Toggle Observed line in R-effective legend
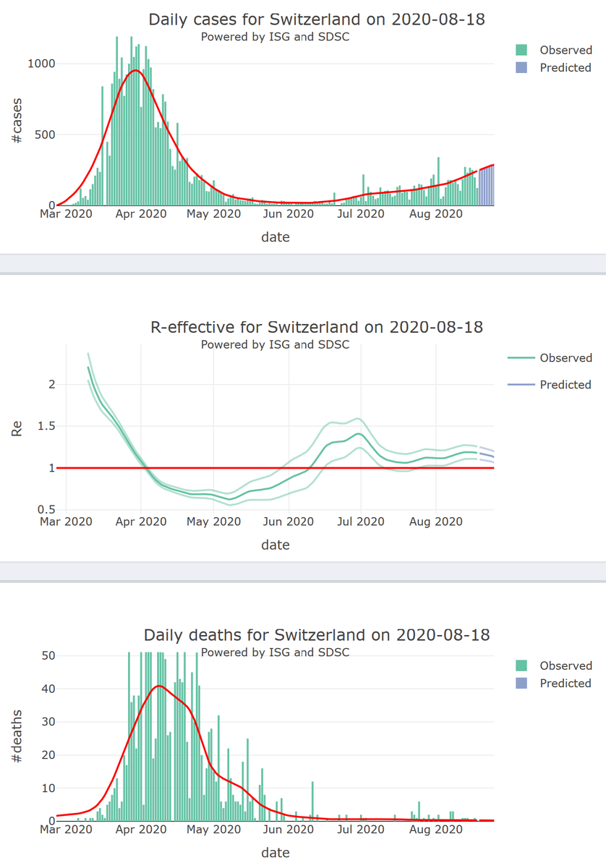This screenshot has height=868, width=606. tap(550, 358)
